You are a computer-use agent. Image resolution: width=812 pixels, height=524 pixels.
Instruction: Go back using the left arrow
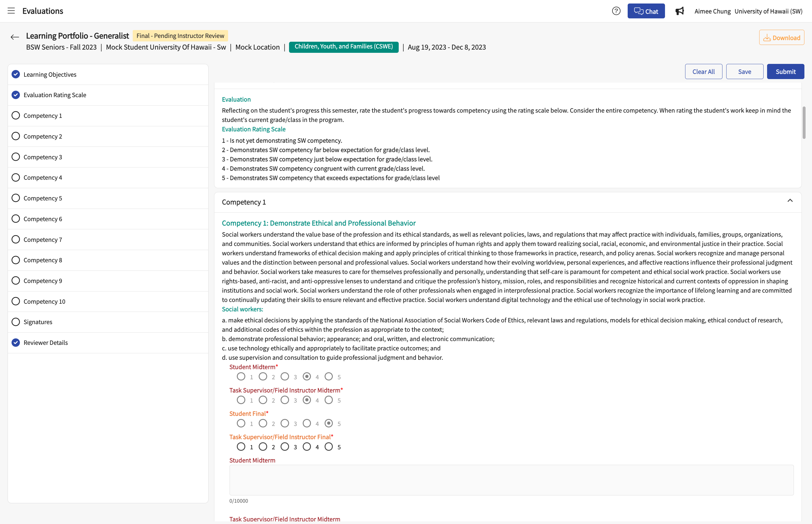[15, 37]
